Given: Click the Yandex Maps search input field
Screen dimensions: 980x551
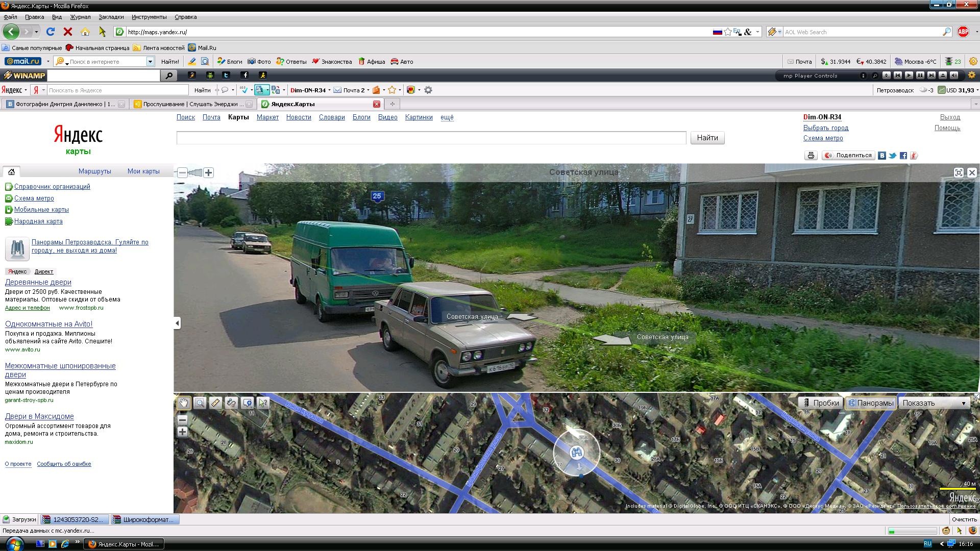Looking at the screenshot, I should click(431, 138).
